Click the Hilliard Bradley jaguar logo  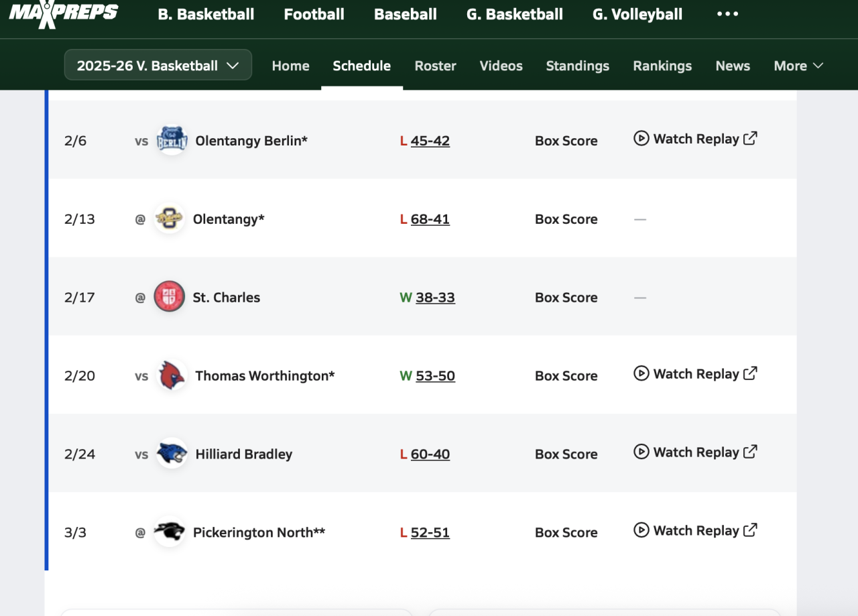click(172, 454)
